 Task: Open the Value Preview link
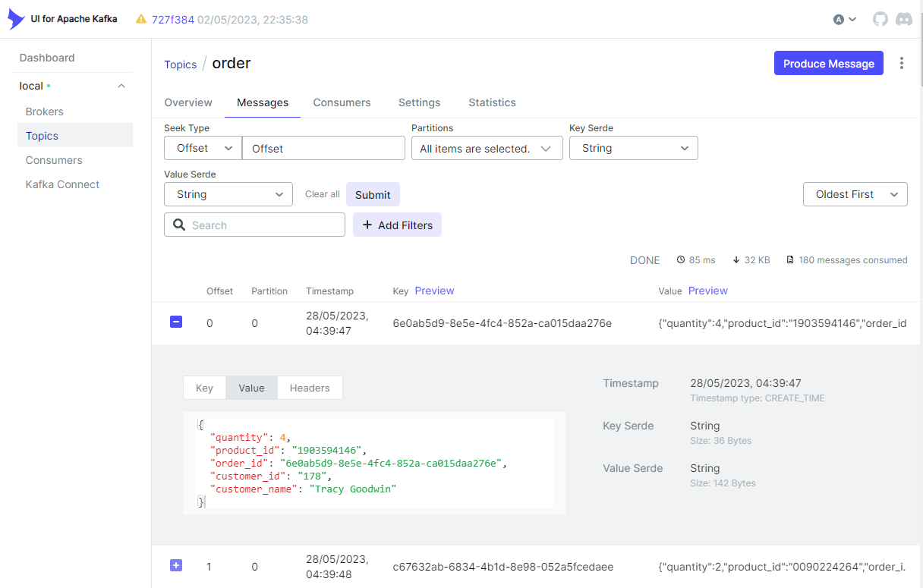point(707,291)
